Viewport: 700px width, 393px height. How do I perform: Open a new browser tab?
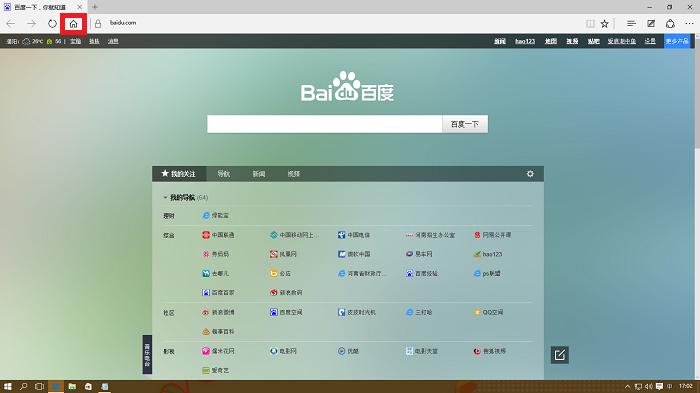coord(95,7)
